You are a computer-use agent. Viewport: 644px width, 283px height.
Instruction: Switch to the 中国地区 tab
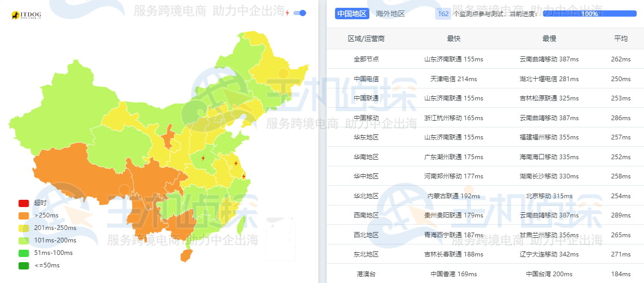coord(352,14)
